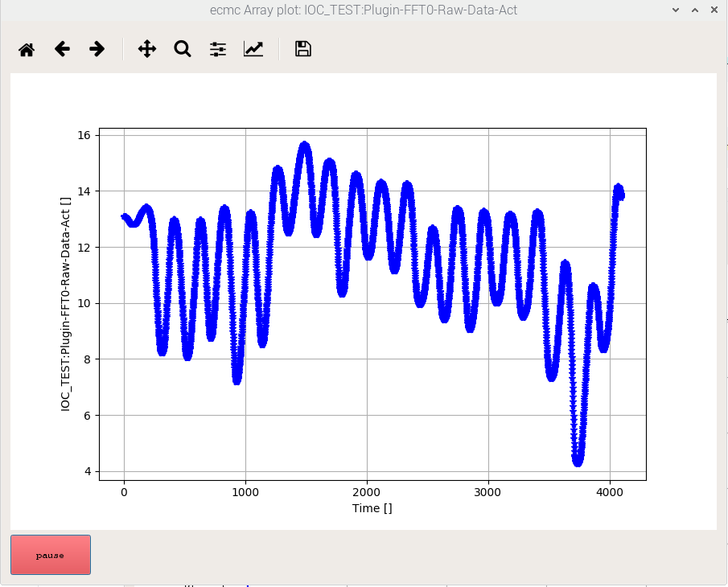Screen dimensions: 728x587
Task: Select the zoom-to-rectangle magnifier tool
Action: (183, 49)
